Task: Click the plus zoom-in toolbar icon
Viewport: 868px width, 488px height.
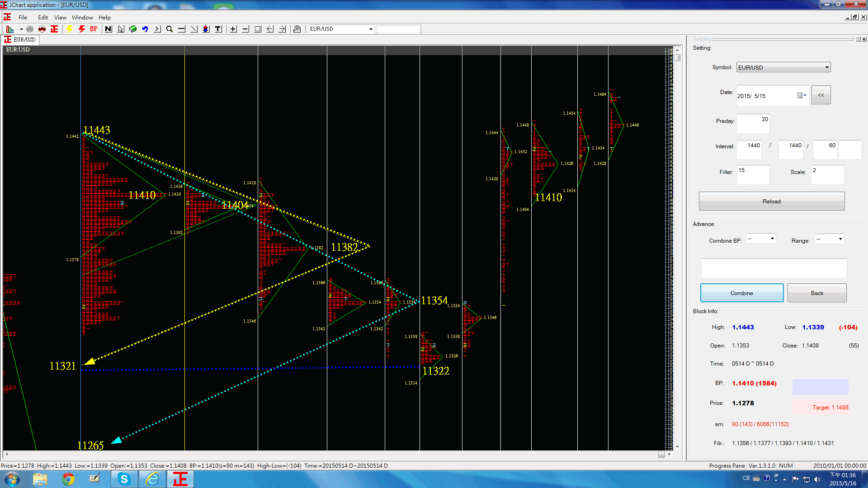Action: (x=233, y=29)
